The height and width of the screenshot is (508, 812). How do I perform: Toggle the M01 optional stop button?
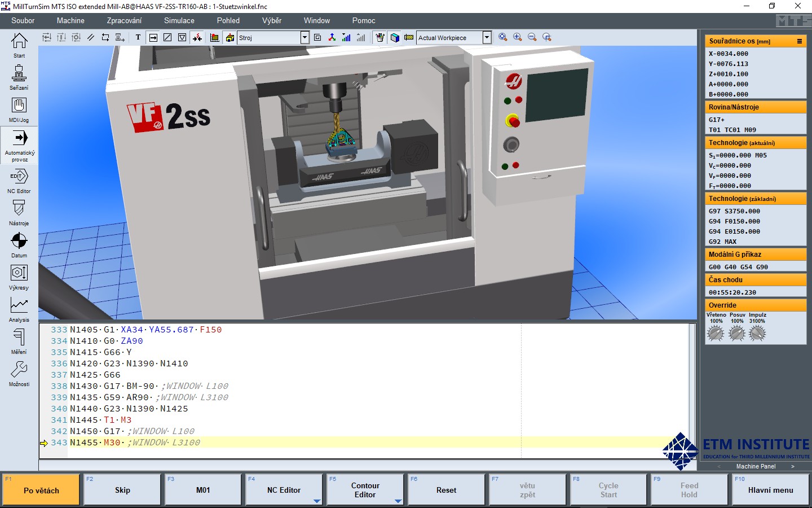(203, 490)
